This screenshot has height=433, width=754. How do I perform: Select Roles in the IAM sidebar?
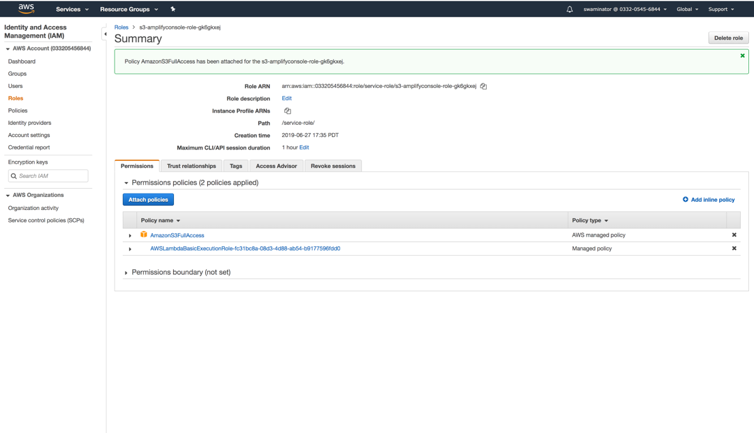15,98
